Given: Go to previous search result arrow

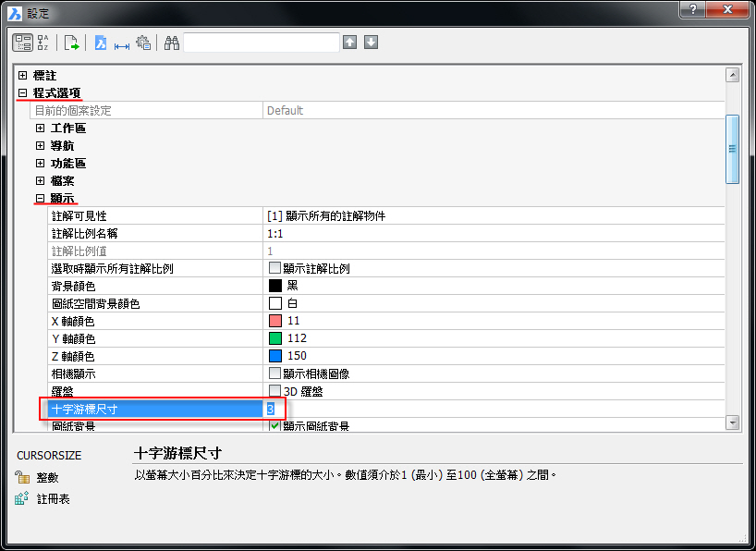Looking at the screenshot, I should 349,43.
